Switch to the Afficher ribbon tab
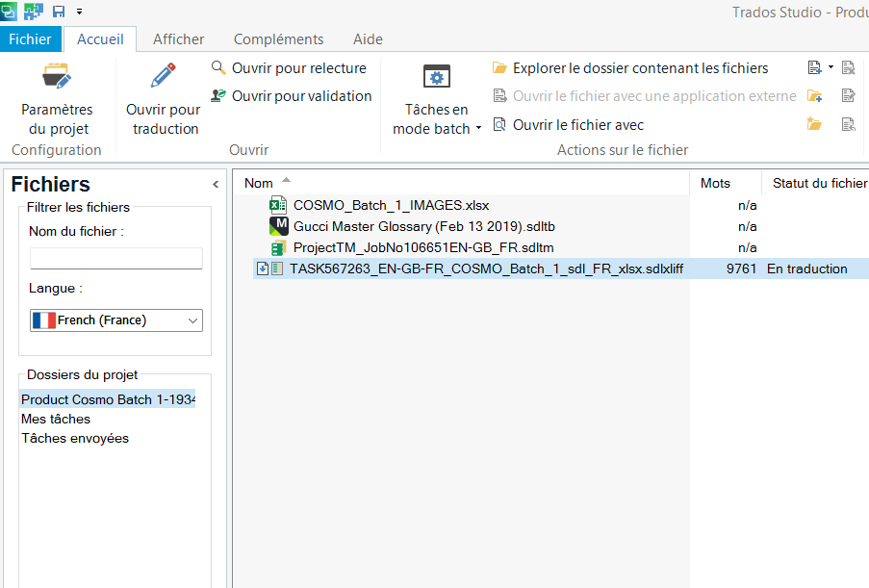The image size is (869, 588). 178,39
